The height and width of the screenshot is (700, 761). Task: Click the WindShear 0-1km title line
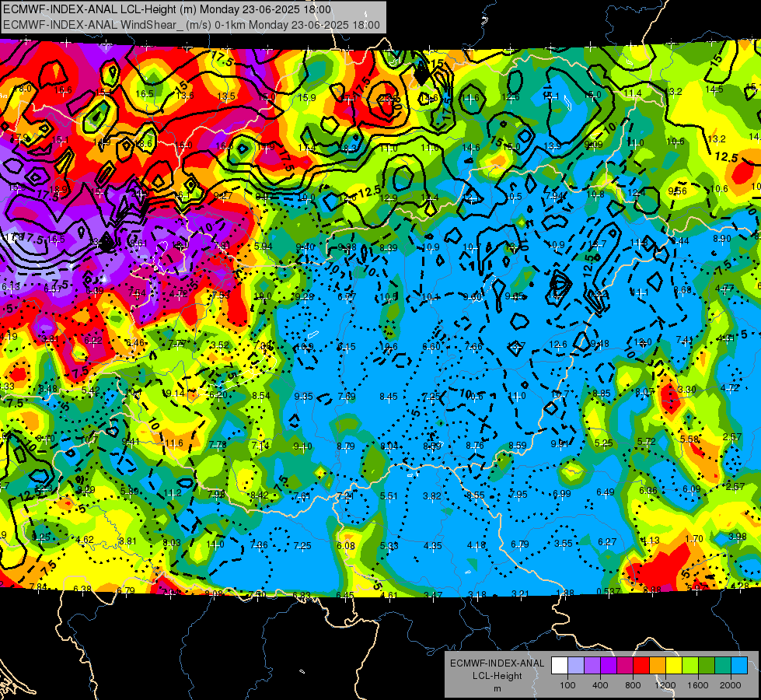[x=191, y=25]
